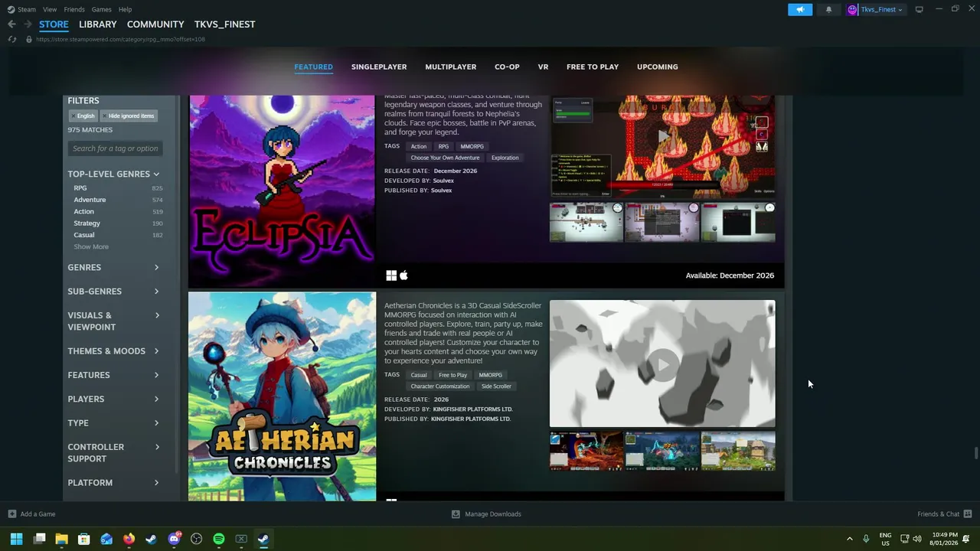Click the Add a Game plus icon
Viewport: 980px width, 551px height.
tap(11, 514)
